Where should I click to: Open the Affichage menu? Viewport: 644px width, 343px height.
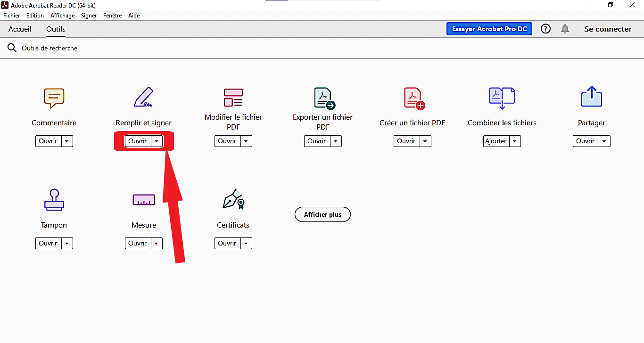point(62,16)
